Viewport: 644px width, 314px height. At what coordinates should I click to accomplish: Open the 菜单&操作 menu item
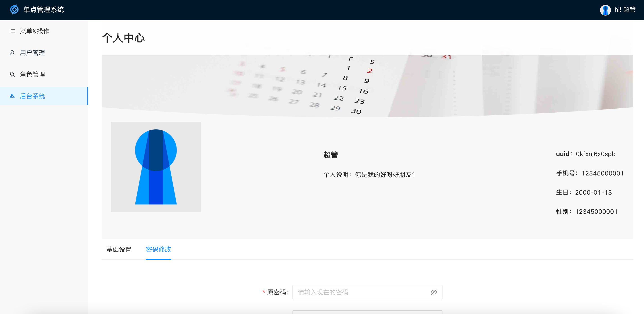[x=44, y=31]
